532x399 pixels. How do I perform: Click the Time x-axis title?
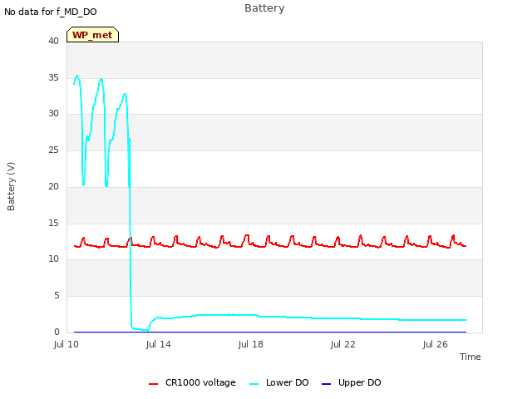tap(470, 357)
